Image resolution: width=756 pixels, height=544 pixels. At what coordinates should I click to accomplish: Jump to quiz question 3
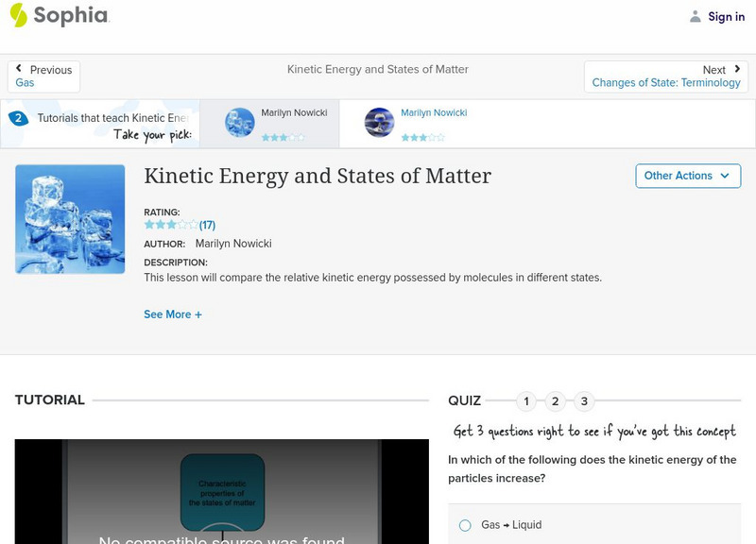coord(584,401)
